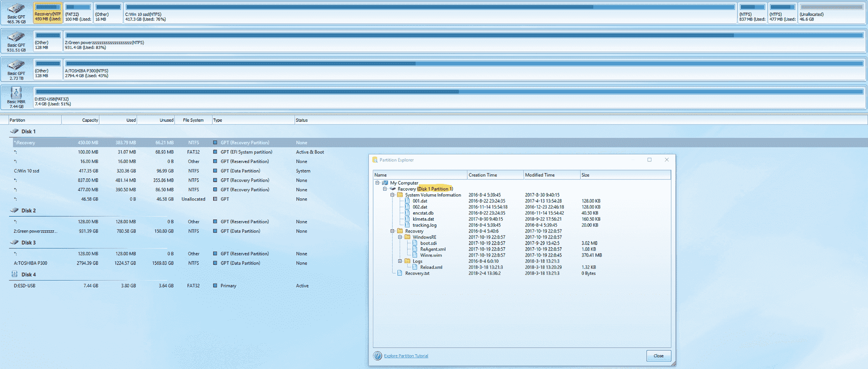The image size is (868, 369).
Task: Maximize the Partition Explorer window
Action: (x=649, y=160)
